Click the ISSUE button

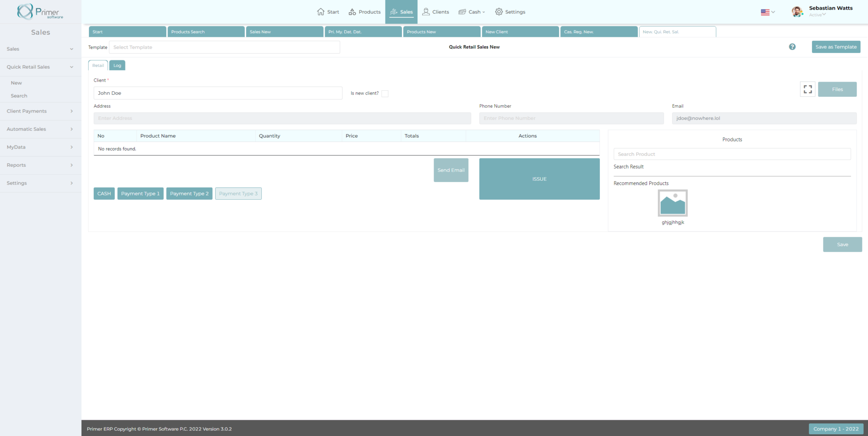click(539, 179)
